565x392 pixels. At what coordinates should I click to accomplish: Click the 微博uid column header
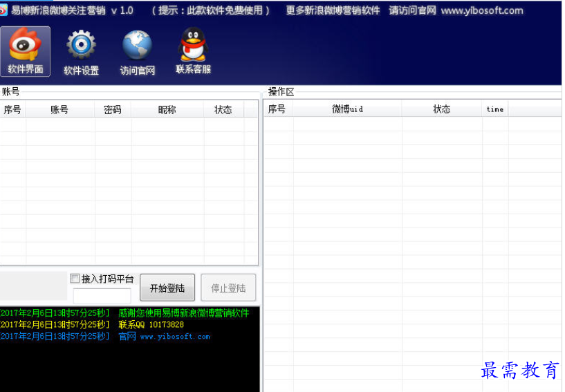click(347, 109)
